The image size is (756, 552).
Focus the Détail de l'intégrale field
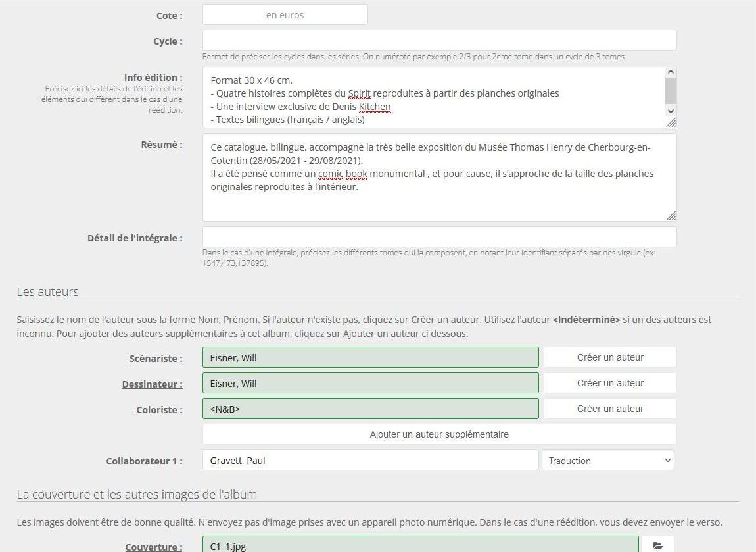coord(439,237)
